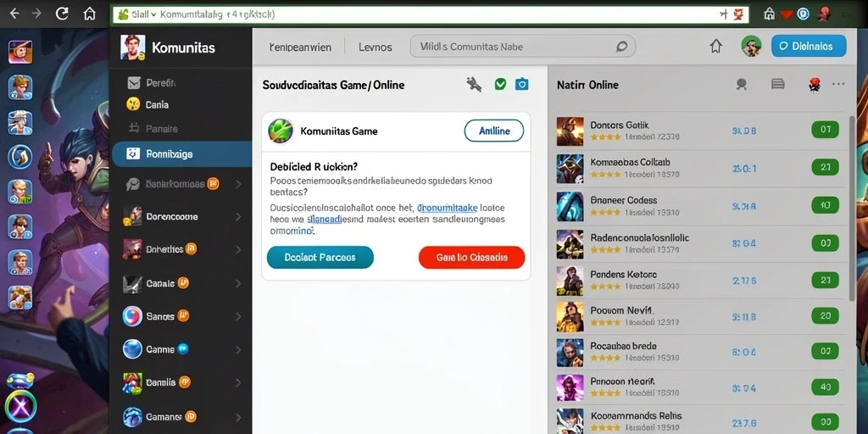Click the red Gale lo Ciosadie button

pyautogui.click(x=471, y=258)
